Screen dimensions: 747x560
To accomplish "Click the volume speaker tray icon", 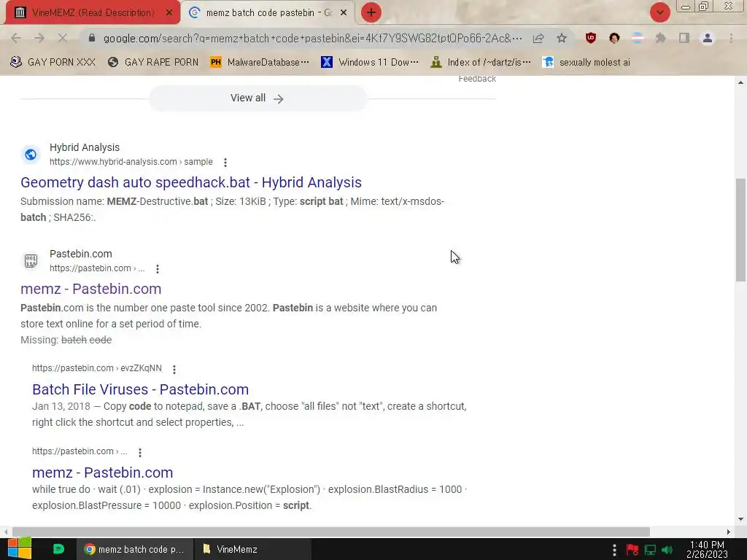I will 667,550.
